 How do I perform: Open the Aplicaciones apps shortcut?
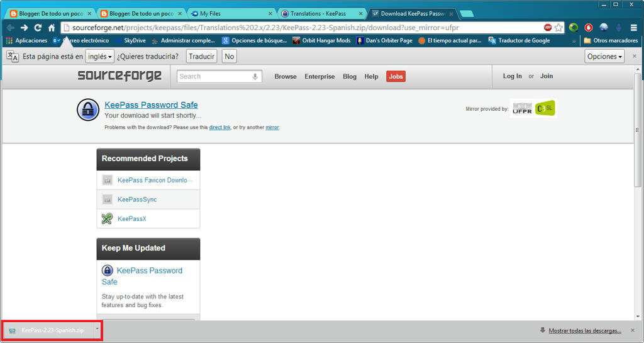click(26, 40)
